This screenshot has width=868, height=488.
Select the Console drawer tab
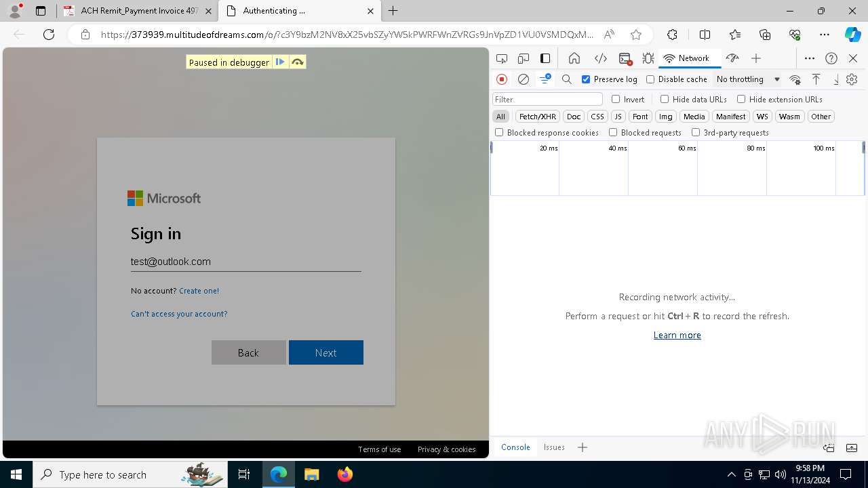coord(515,447)
